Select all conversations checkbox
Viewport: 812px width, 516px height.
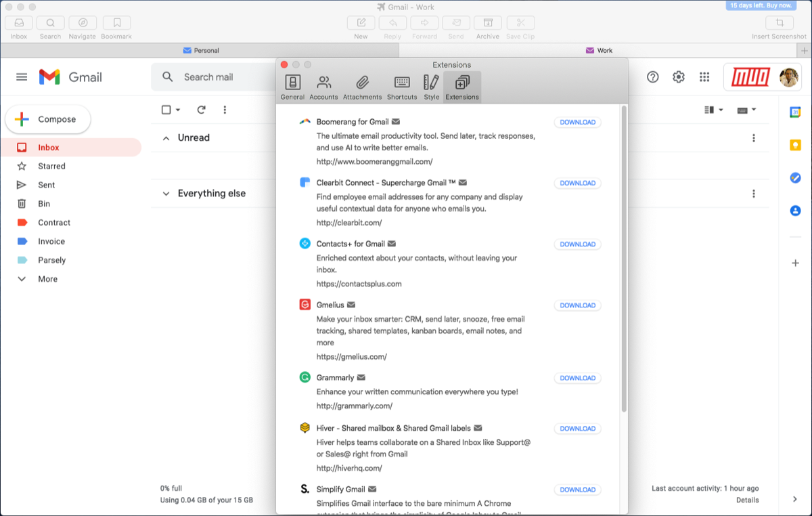(164, 109)
